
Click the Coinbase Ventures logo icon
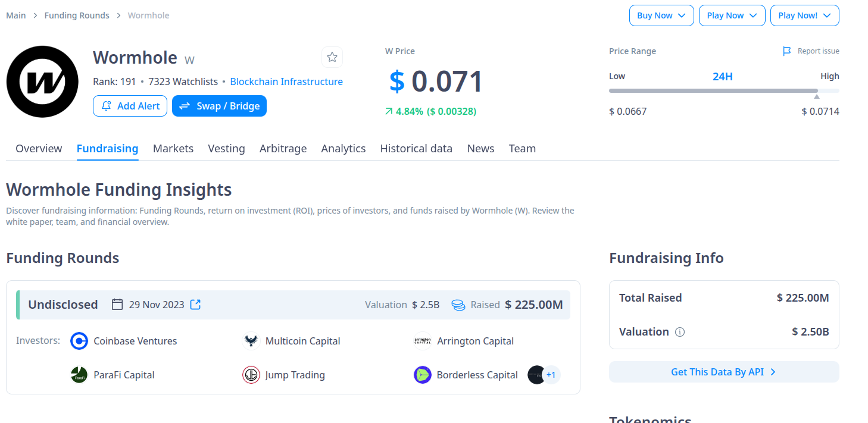point(79,341)
